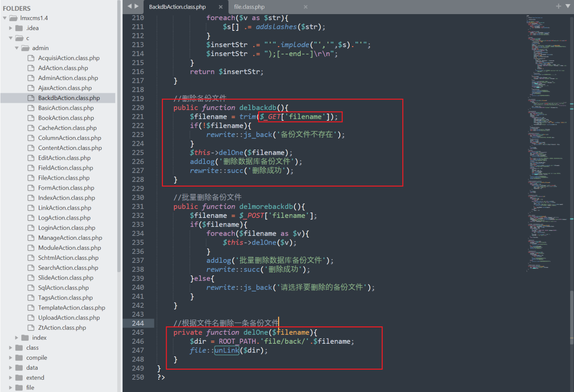Click line number 244 in gutter

coord(138,323)
